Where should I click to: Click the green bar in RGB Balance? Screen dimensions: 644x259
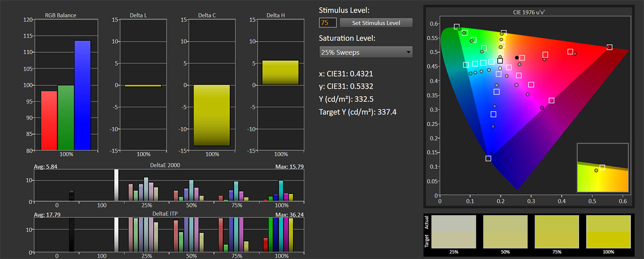click(x=66, y=118)
